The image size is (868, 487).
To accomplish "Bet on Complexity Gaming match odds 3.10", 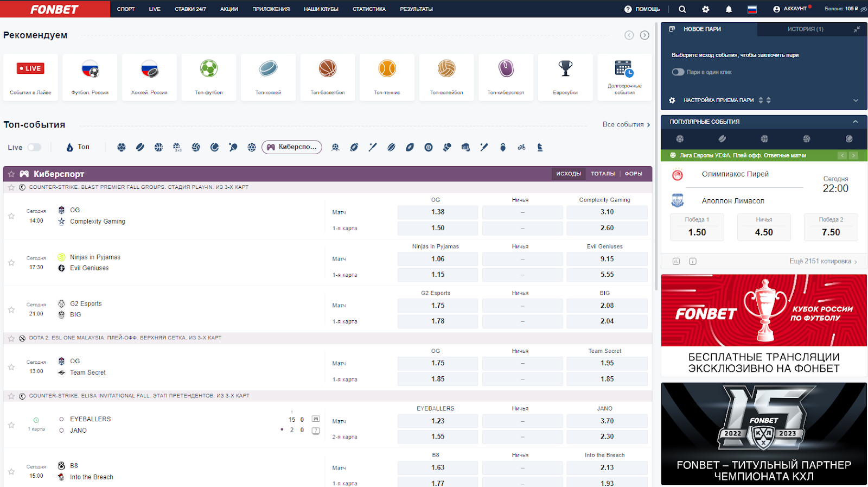I will click(607, 212).
